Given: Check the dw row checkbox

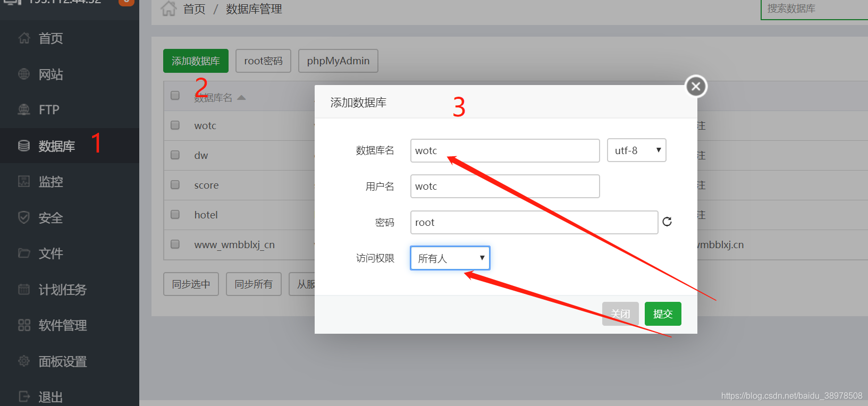Looking at the screenshot, I should (x=175, y=155).
